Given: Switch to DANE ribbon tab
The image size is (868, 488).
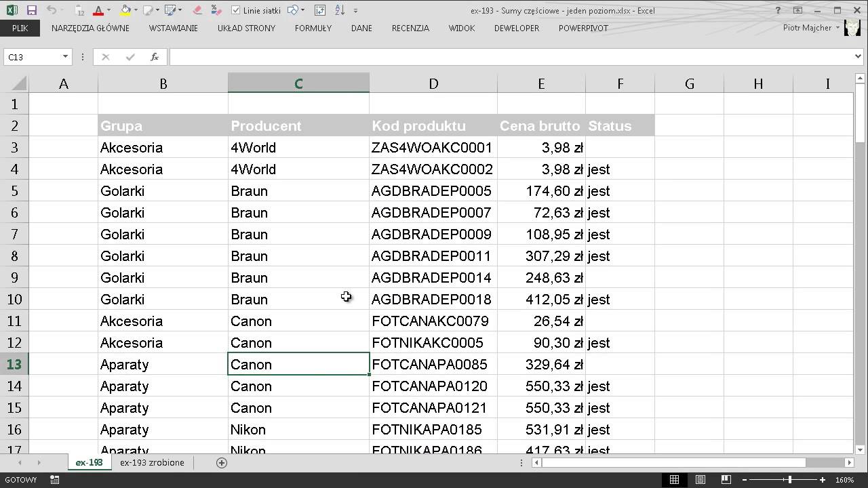Looking at the screenshot, I should pyautogui.click(x=361, y=28).
